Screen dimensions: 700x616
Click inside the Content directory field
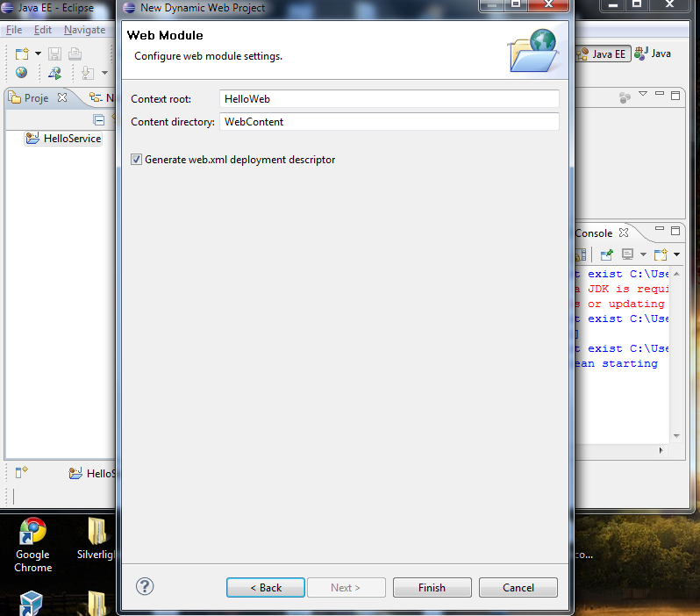point(389,121)
